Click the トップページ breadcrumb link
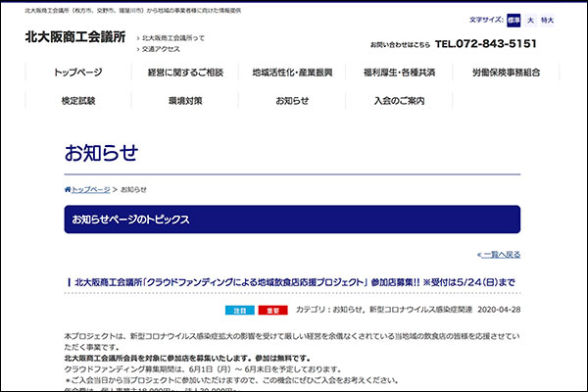 pyautogui.click(x=90, y=189)
